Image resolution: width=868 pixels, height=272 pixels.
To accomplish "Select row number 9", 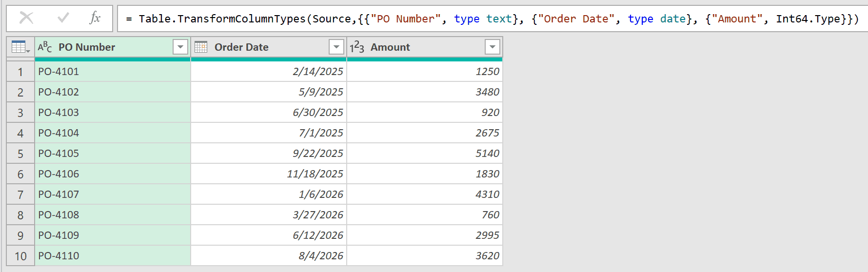I will coord(20,235).
